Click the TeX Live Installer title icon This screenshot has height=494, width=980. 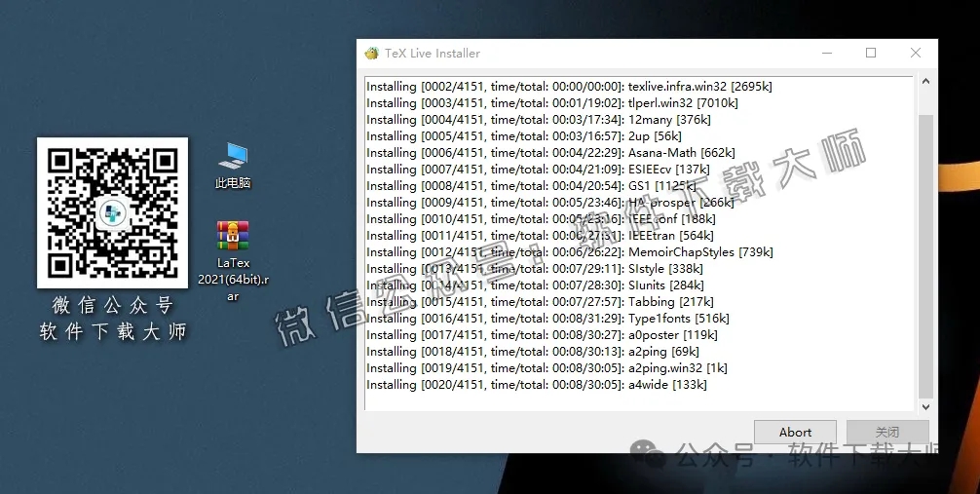[372, 54]
